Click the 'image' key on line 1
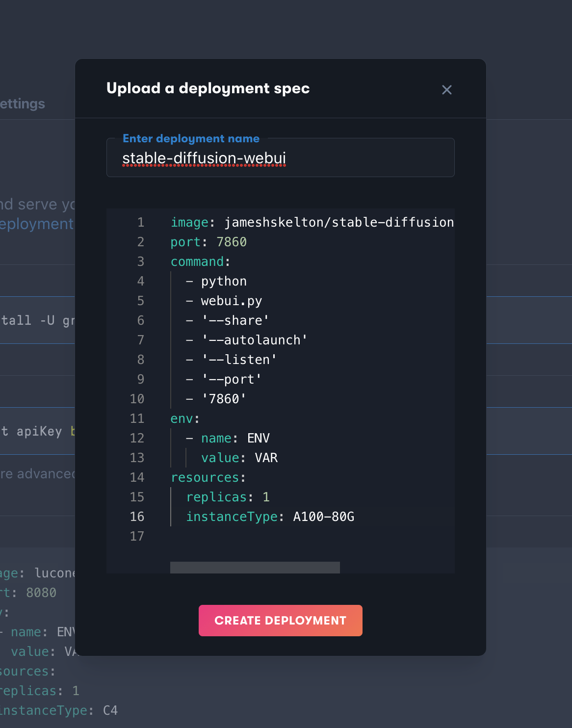This screenshot has width=572, height=728. tap(189, 222)
